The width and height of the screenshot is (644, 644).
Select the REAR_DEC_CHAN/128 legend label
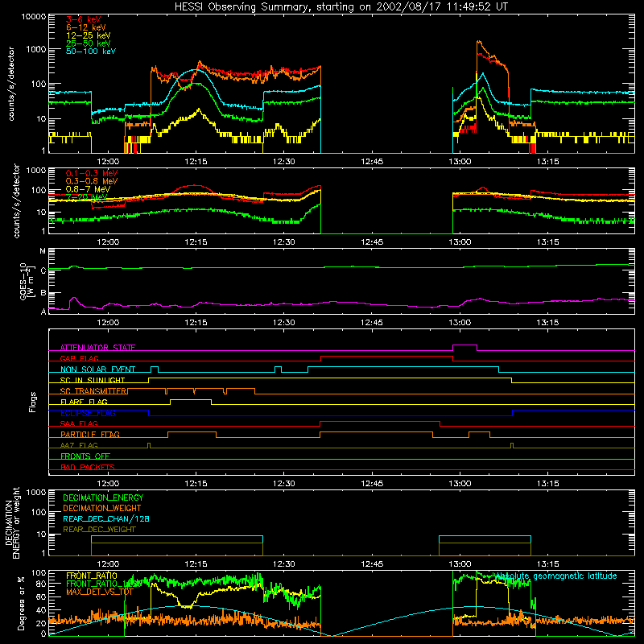(x=106, y=518)
